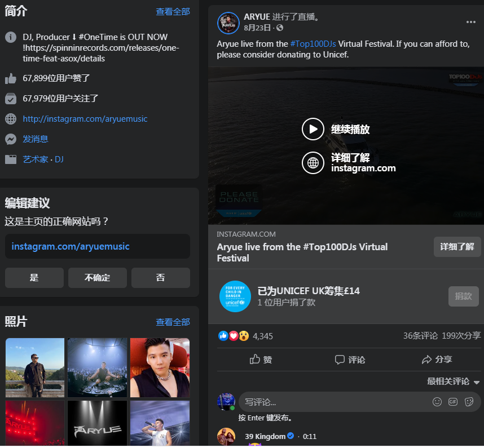Click 详细了解 instagram.com overlay text on video
The image size is (484, 448).
tap(363, 163)
